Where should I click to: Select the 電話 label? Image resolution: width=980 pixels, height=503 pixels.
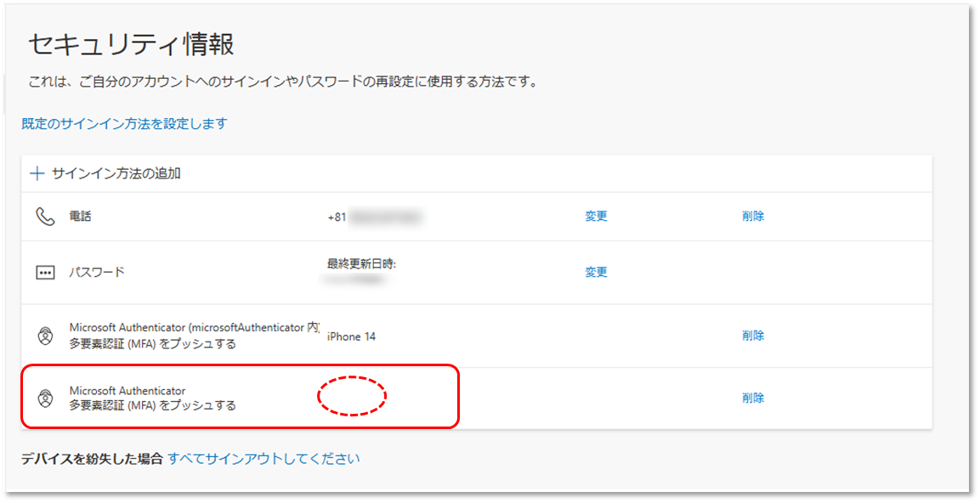[80, 216]
